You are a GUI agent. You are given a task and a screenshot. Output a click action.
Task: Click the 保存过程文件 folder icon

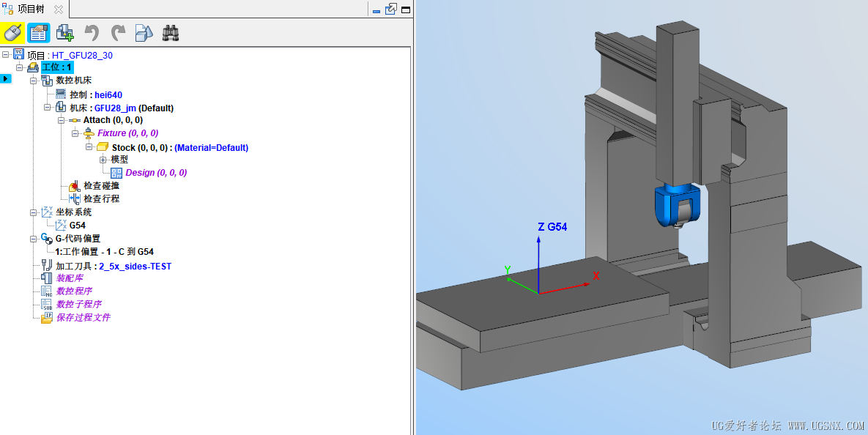click(x=47, y=318)
